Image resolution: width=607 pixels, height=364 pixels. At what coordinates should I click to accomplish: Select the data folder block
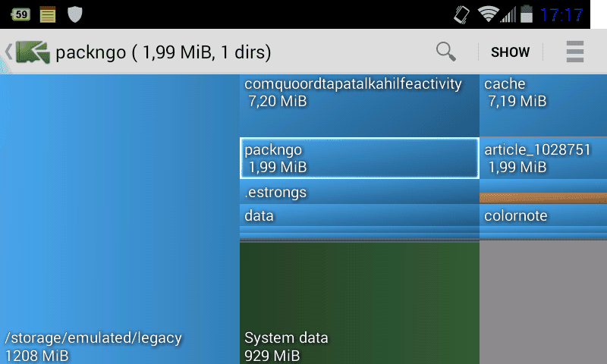tap(359, 215)
